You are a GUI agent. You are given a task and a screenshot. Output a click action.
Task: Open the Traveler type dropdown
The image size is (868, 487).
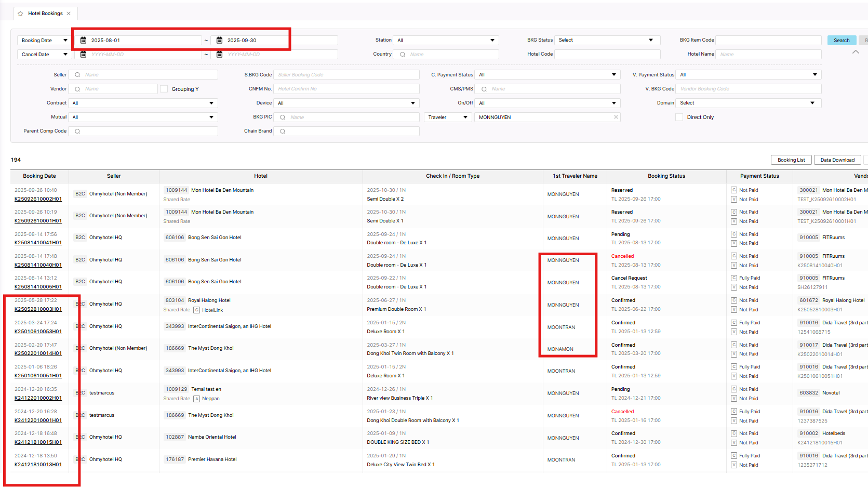(x=447, y=117)
